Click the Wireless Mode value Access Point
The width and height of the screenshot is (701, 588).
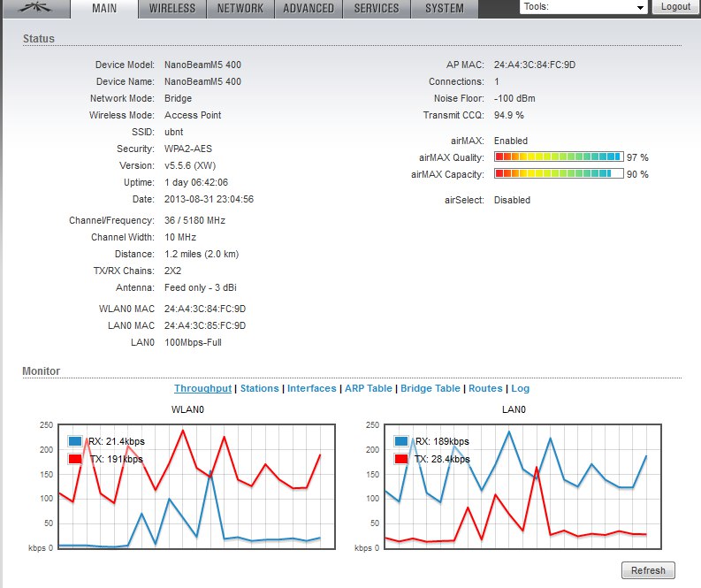[193, 115]
